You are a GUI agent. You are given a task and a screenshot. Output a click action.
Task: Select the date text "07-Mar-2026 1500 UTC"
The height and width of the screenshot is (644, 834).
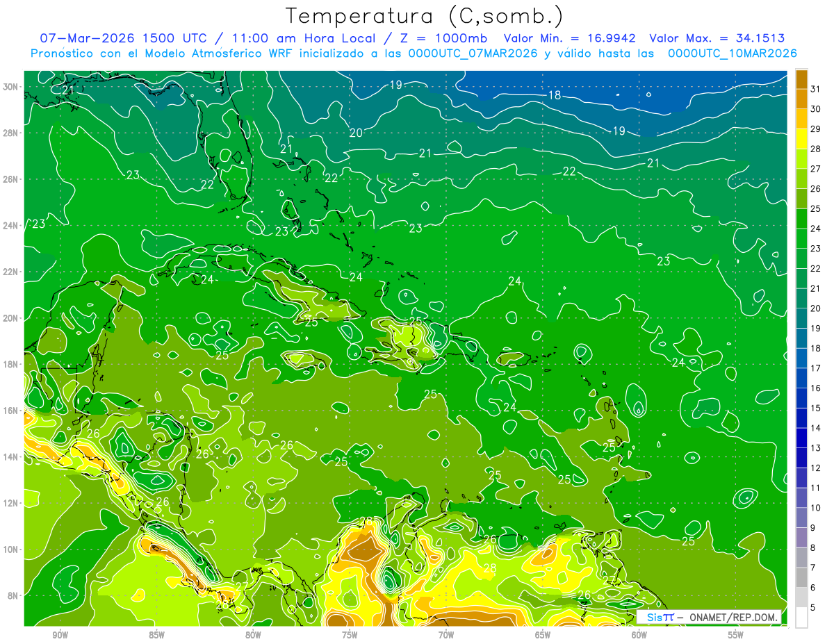(124, 38)
